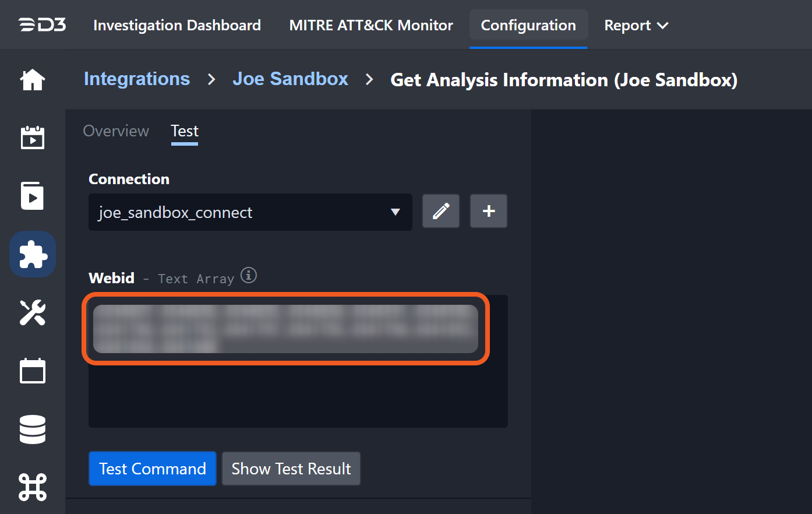Open the playbook document sidebar icon
The image size is (812, 514).
tap(33, 196)
